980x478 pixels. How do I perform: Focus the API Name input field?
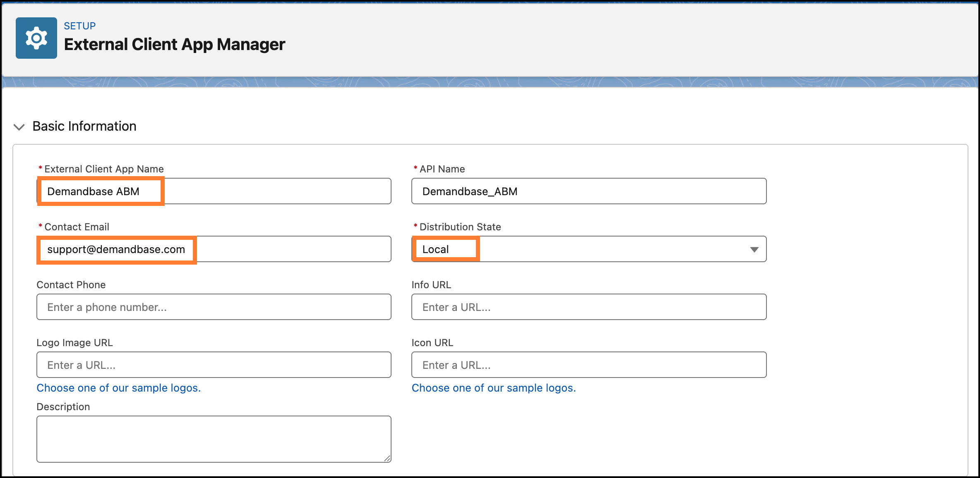tap(588, 191)
